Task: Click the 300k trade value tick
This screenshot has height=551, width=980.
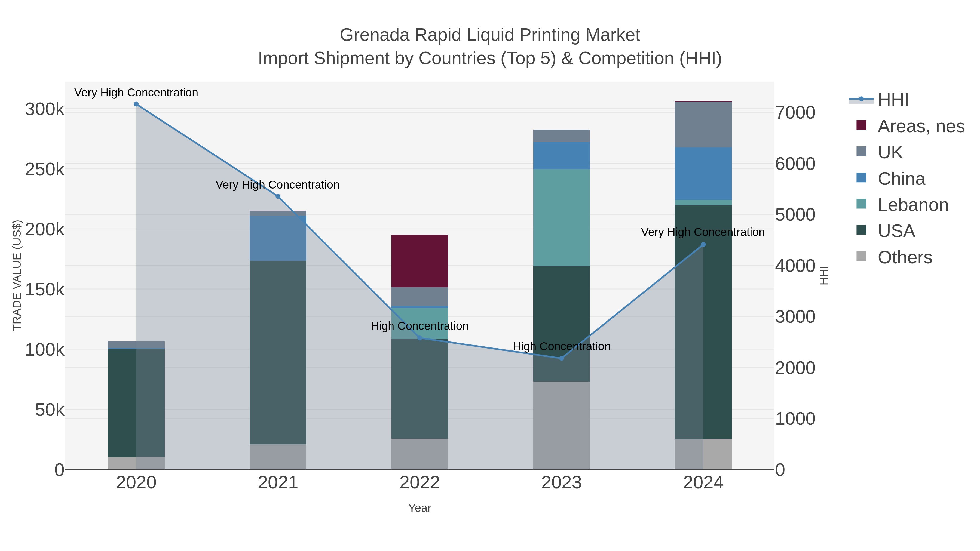Action: coord(45,109)
